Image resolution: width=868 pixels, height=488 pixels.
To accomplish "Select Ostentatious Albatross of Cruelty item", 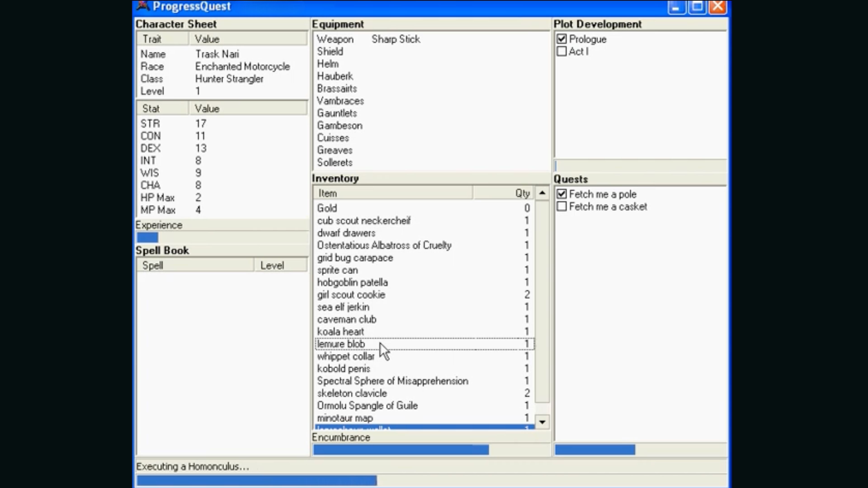I will tap(425, 245).
